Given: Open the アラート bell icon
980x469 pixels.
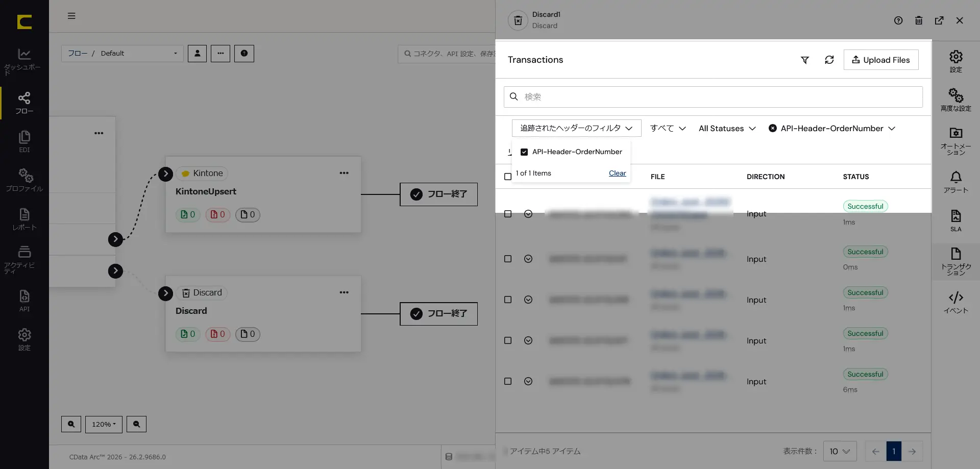Looking at the screenshot, I should 955,182.
